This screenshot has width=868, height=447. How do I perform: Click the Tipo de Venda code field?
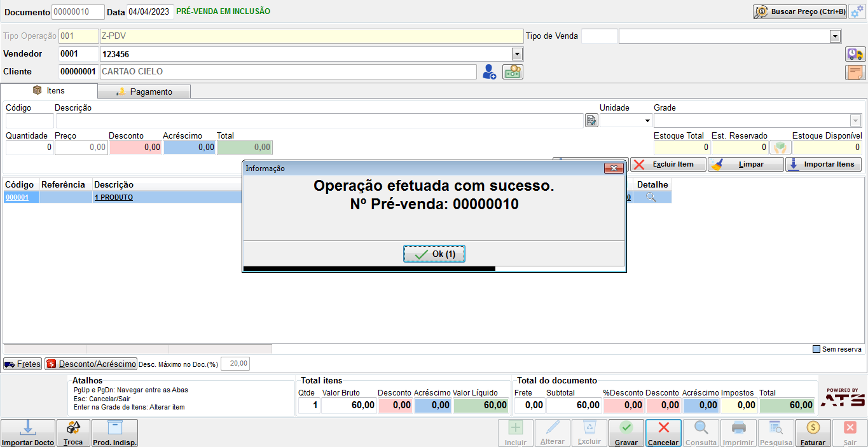pyautogui.click(x=599, y=36)
